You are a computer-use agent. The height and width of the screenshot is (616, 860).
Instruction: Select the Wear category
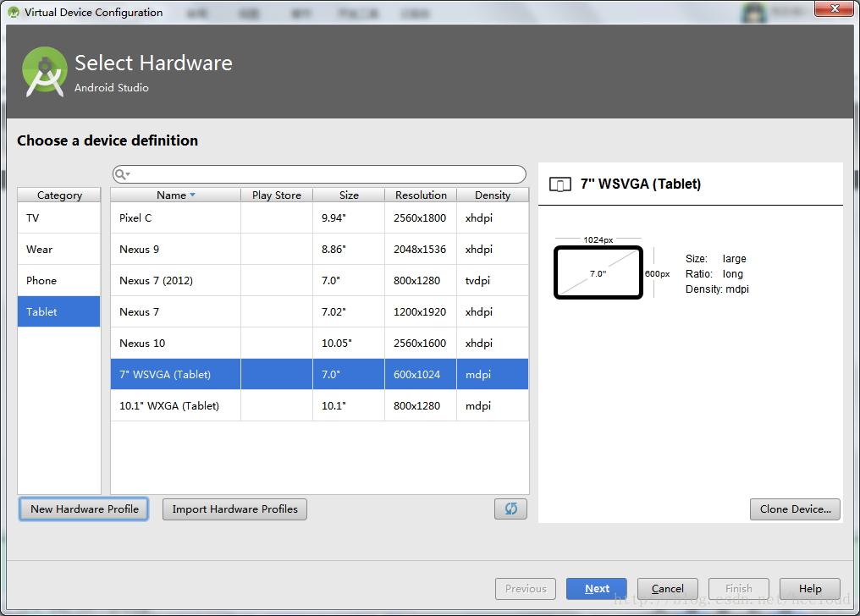[x=58, y=250]
